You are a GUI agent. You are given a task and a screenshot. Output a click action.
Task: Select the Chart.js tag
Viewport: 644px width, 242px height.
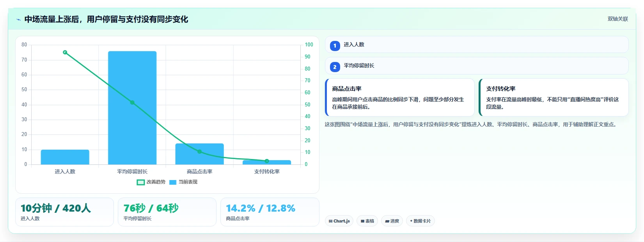339,221
